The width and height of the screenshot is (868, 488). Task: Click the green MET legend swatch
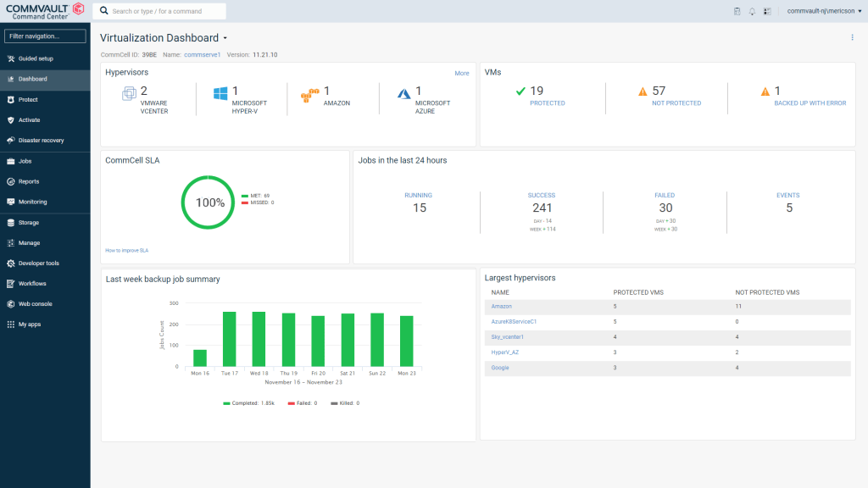(245, 196)
